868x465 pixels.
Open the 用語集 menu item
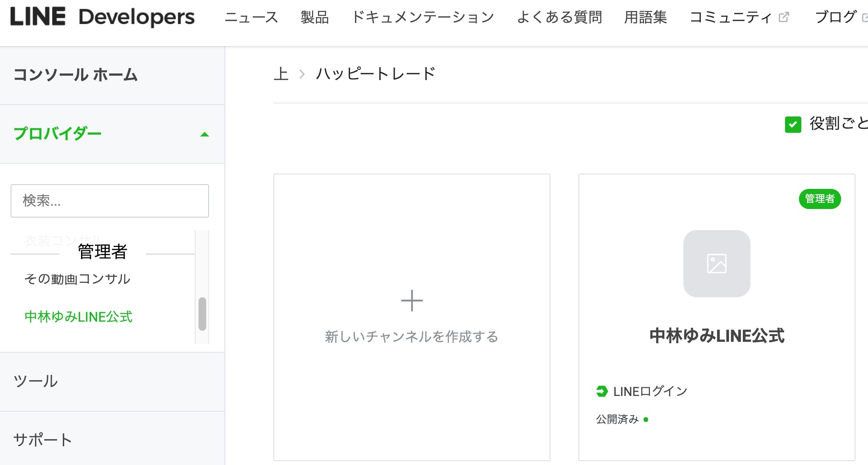(645, 17)
